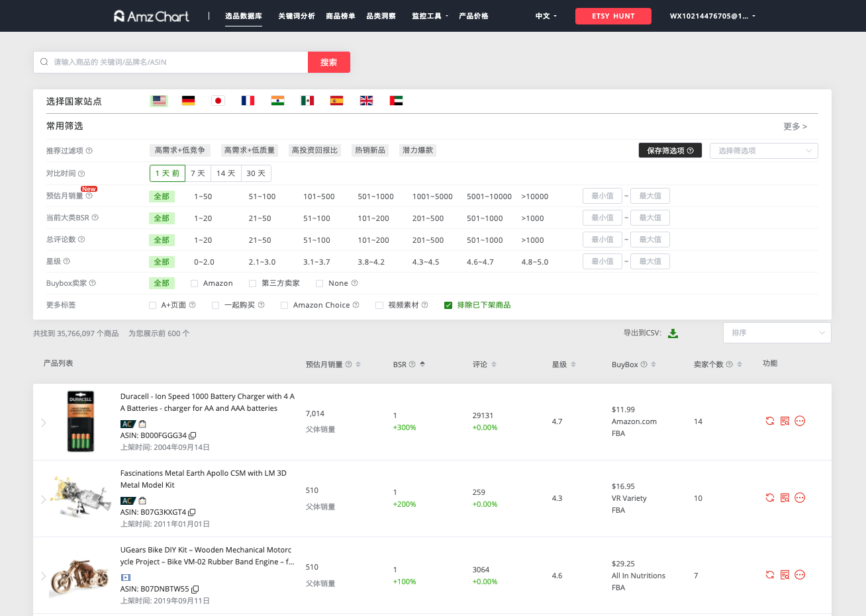Expand the UGears Bike row
This screenshot has width=866, height=616.
coord(44,576)
